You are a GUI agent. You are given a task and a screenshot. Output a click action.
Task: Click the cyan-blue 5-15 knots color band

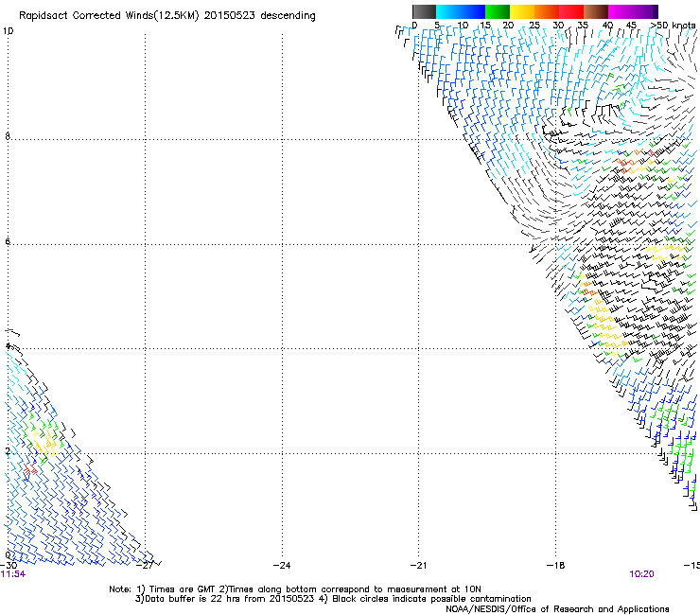(461, 11)
